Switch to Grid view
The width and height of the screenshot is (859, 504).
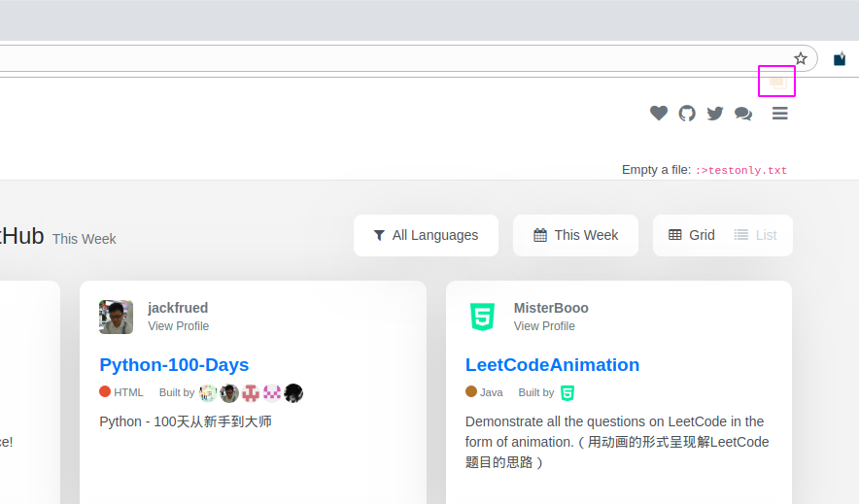[x=691, y=235]
